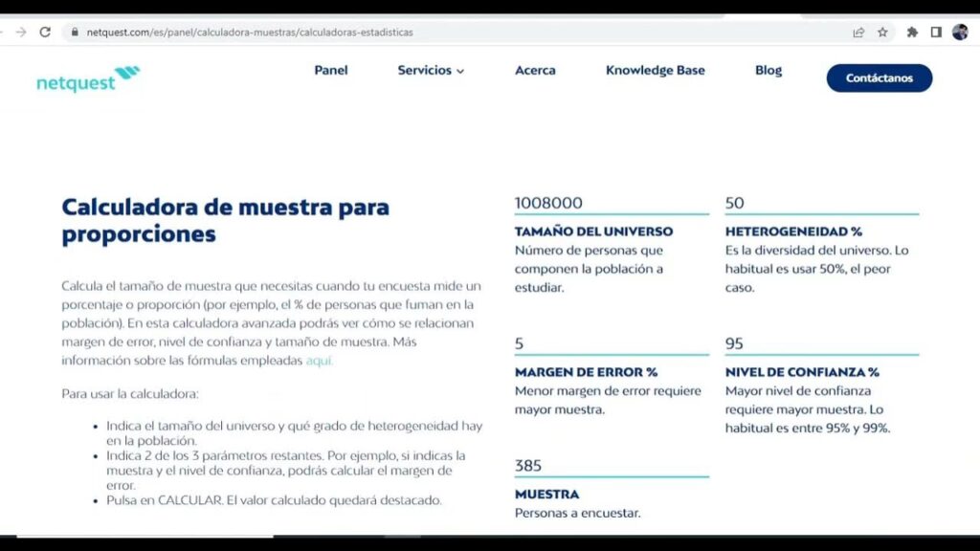Open the Panel menu item
This screenshot has height=551, width=980.
click(x=331, y=71)
